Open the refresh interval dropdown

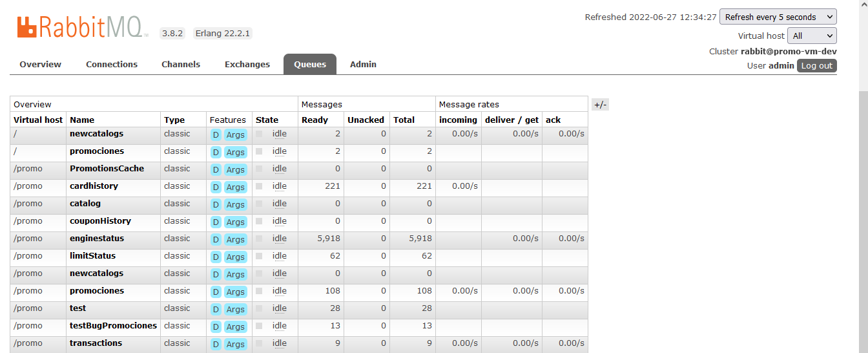click(x=778, y=17)
